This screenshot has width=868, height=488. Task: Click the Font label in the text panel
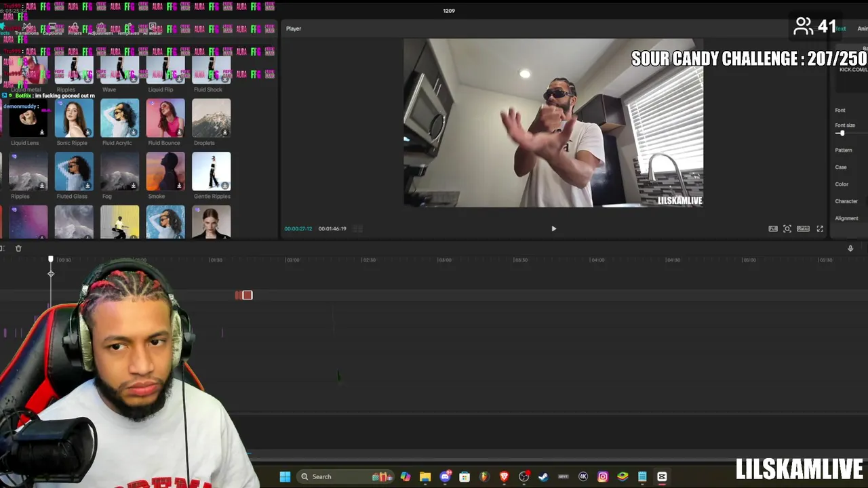pos(840,110)
